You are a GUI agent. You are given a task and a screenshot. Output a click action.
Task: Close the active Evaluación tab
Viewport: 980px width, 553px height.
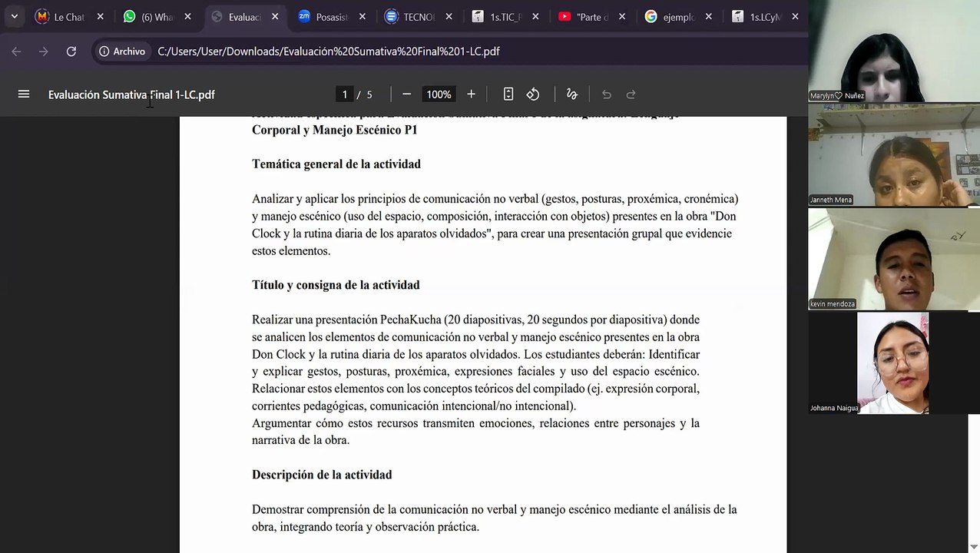click(275, 17)
